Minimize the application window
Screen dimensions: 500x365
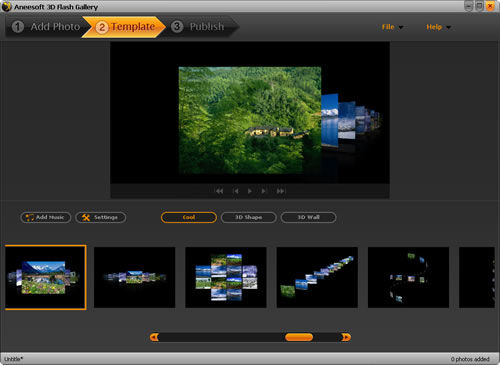pos(469,6)
